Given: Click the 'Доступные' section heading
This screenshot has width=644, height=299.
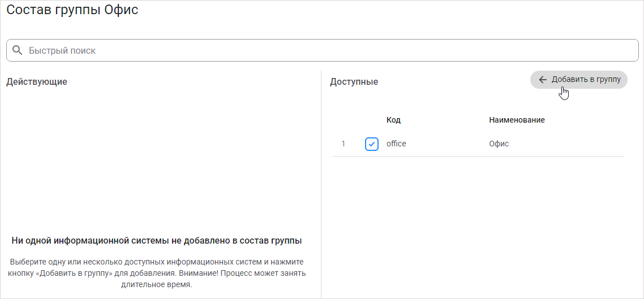Looking at the screenshot, I should click(x=354, y=81).
